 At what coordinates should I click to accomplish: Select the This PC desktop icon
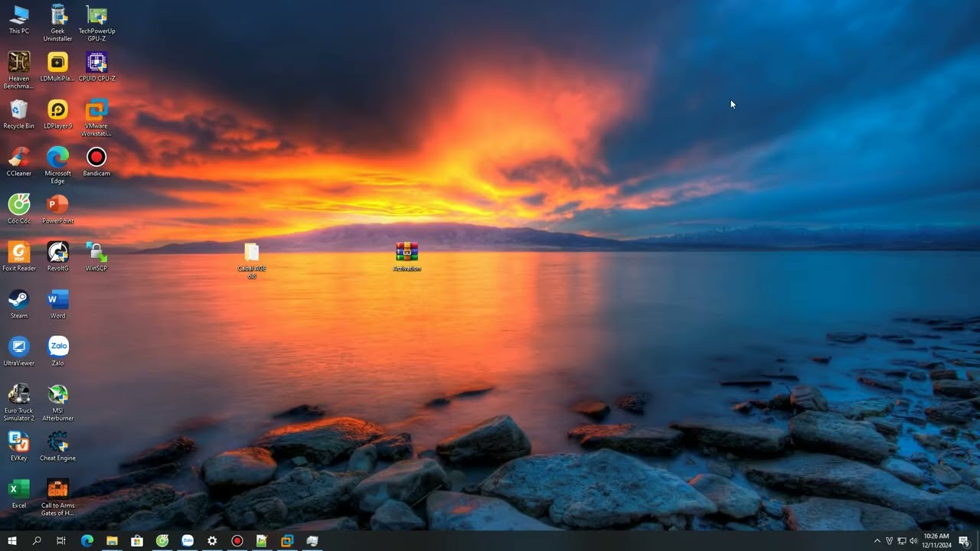click(19, 20)
